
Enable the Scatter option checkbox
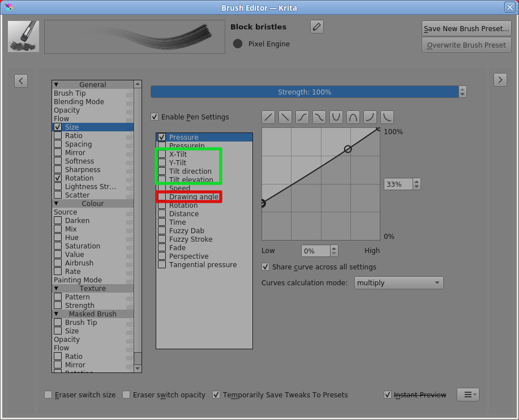tap(58, 195)
